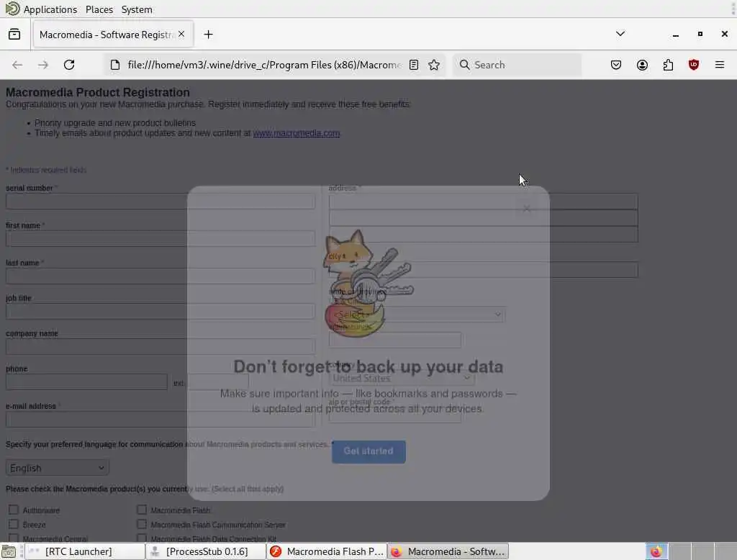Go back with the back arrow
This screenshot has height=560, width=737.
point(17,65)
